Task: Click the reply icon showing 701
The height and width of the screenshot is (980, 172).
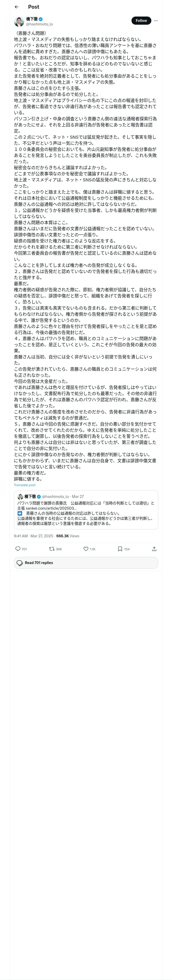Action: pyautogui.click(x=18, y=549)
